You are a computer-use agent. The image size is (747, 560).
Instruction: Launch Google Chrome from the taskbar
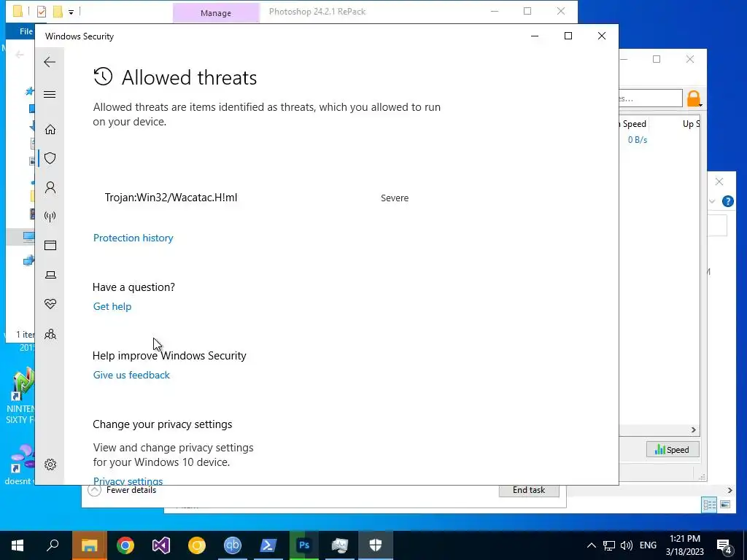click(125, 545)
